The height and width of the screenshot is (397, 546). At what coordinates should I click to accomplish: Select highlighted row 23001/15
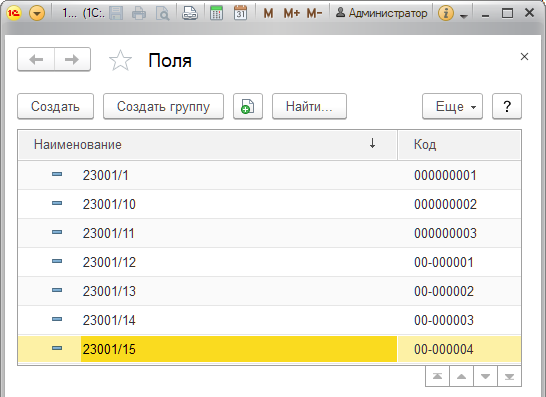(270, 349)
